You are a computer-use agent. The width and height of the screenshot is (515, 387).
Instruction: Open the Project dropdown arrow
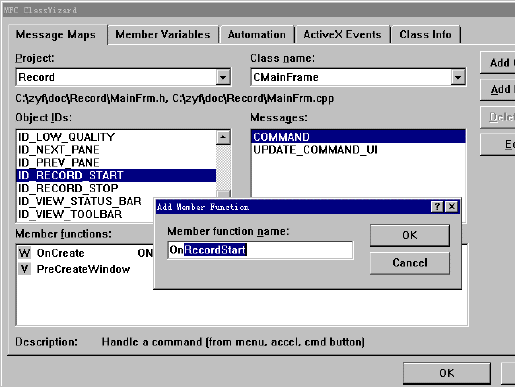223,77
